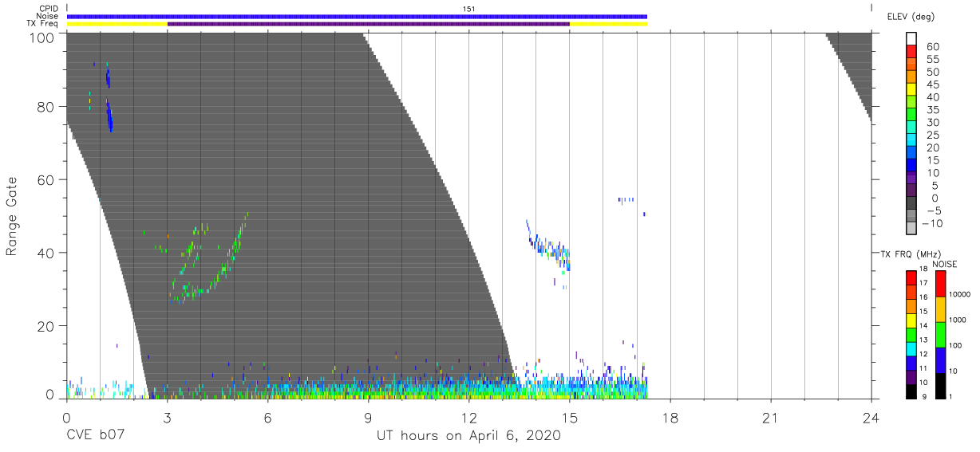The height and width of the screenshot is (452, 980).
Task: Select the yellow 14–15 MHz TX FRQ swatch
Action: click(x=911, y=319)
